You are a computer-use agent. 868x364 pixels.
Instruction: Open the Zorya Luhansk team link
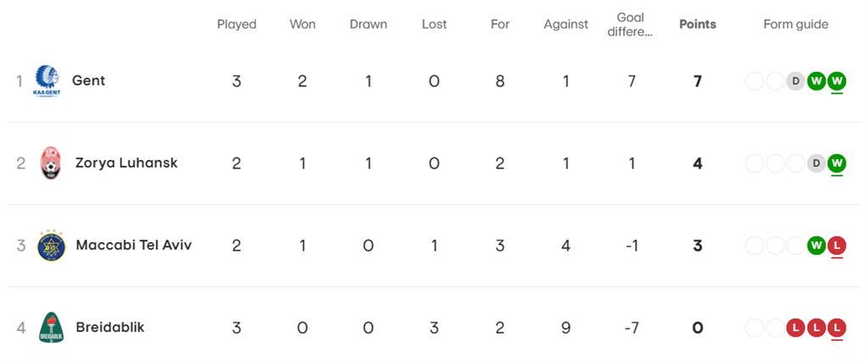tap(126, 163)
